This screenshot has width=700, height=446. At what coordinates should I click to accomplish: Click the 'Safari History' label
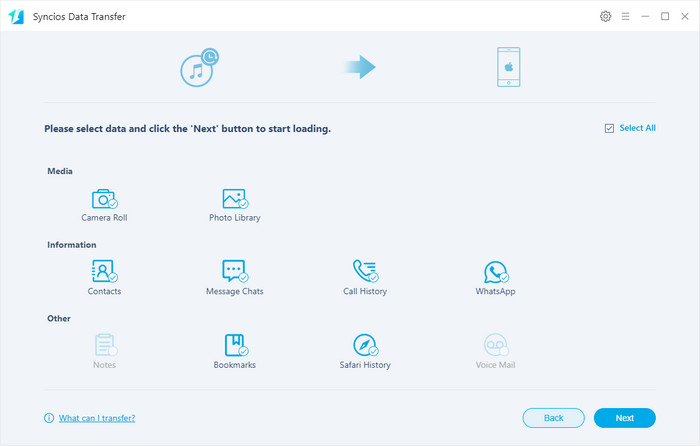tap(365, 365)
